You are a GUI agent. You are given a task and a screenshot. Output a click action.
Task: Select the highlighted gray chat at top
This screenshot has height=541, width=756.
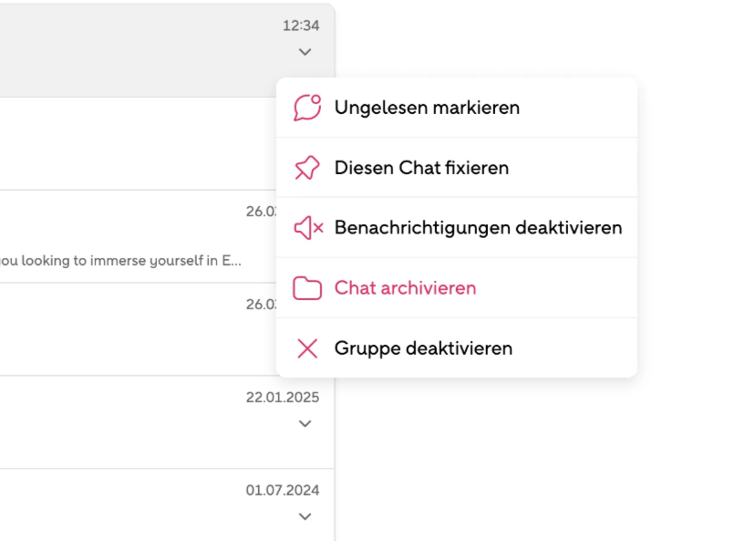[x=167, y=50]
